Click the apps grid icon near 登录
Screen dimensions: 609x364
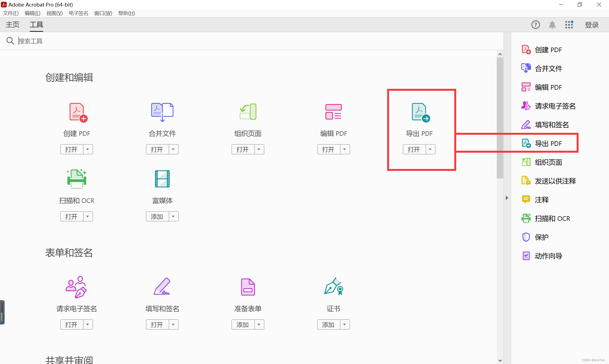[569, 25]
